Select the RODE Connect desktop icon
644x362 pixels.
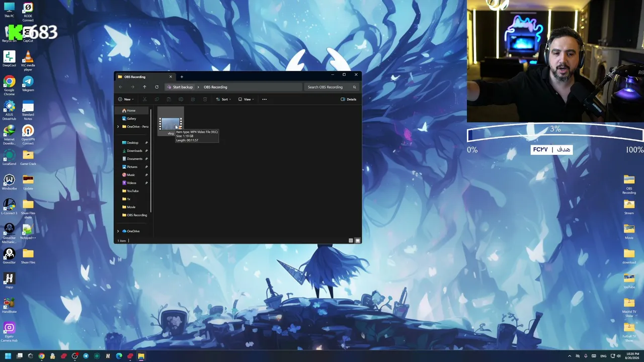(x=28, y=13)
